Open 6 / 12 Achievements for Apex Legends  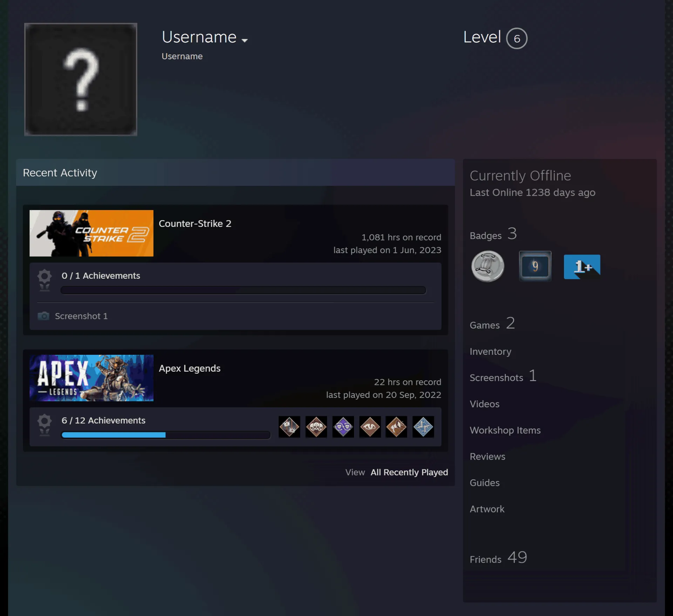point(103,420)
